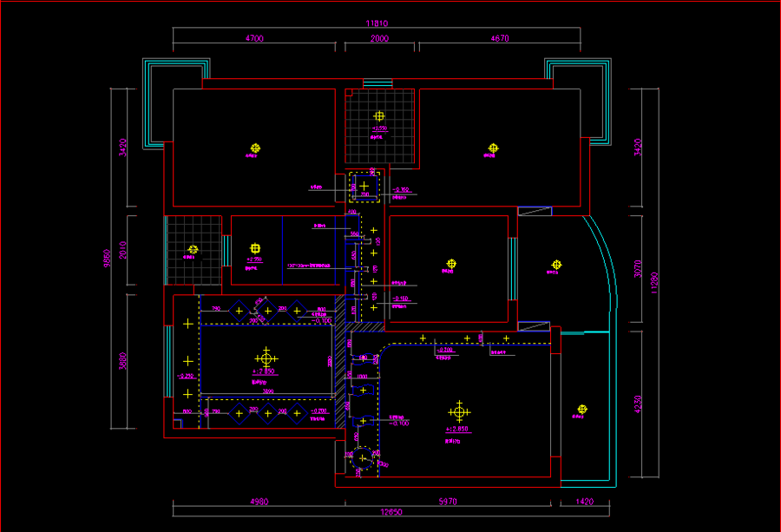This screenshot has width=781, height=532.
Task: Select ceiling light symbol in tiled top bathroom
Action: [379, 116]
